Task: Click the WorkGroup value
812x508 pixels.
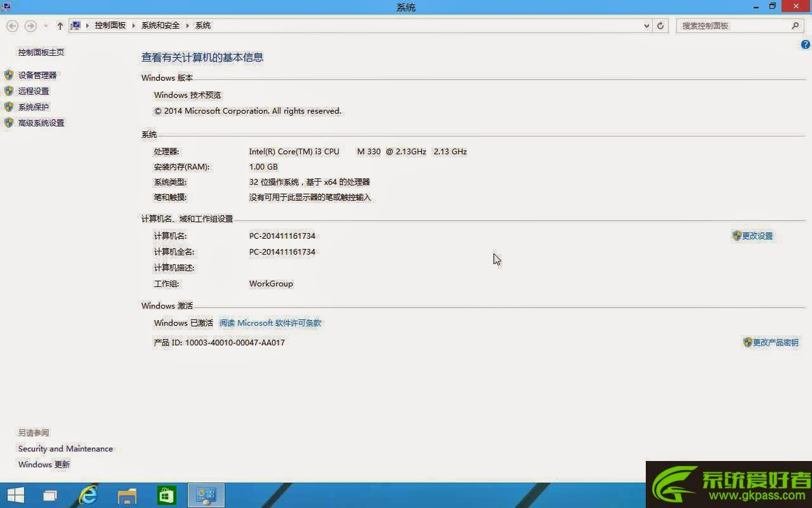Action: click(271, 283)
